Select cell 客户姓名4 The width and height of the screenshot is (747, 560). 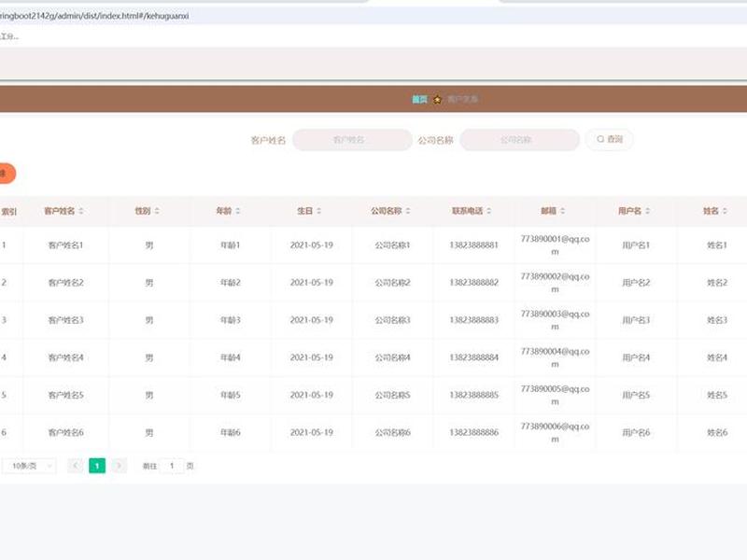point(65,357)
